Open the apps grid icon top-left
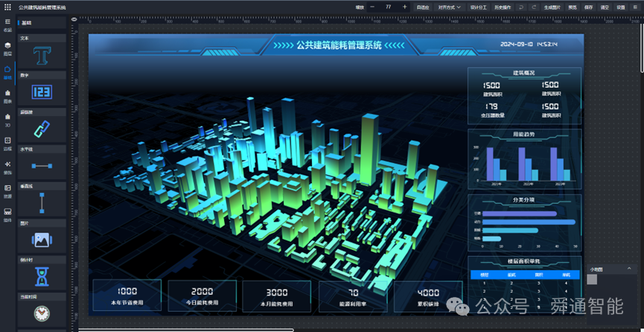This screenshot has width=644, height=332. (7, 7)
